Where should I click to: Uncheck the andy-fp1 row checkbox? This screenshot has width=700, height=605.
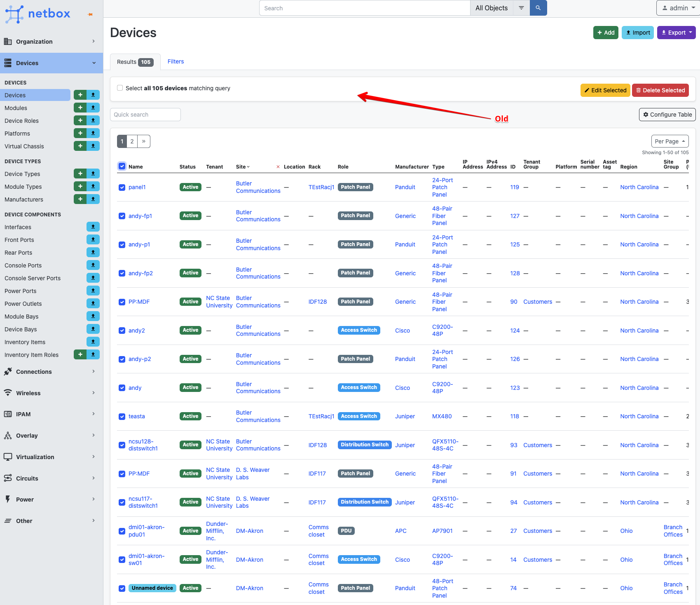122,216
